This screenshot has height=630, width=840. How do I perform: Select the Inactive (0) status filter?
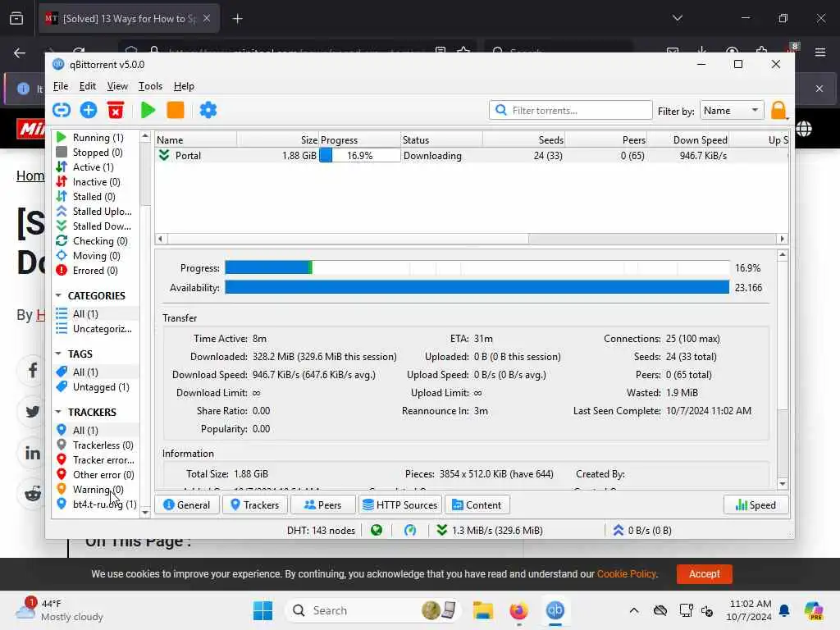[97, 182]
